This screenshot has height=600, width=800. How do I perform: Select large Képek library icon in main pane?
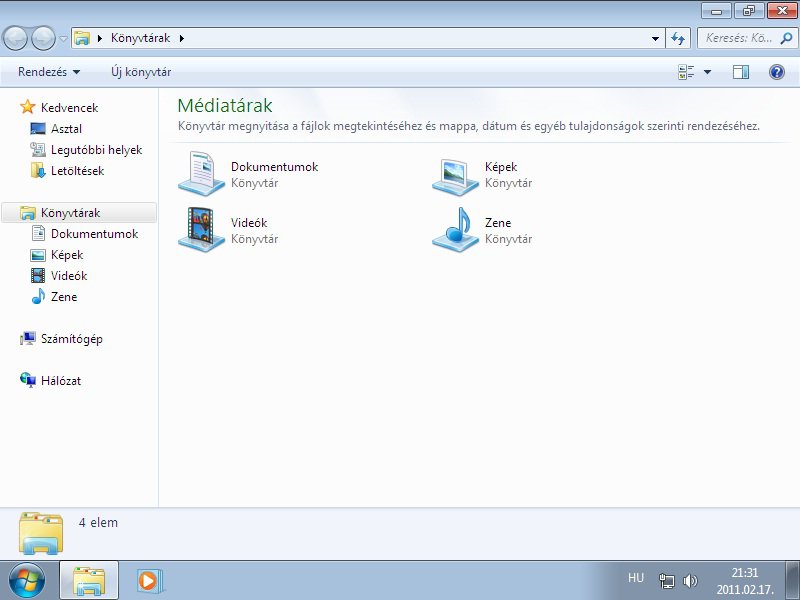coord(455,176)
